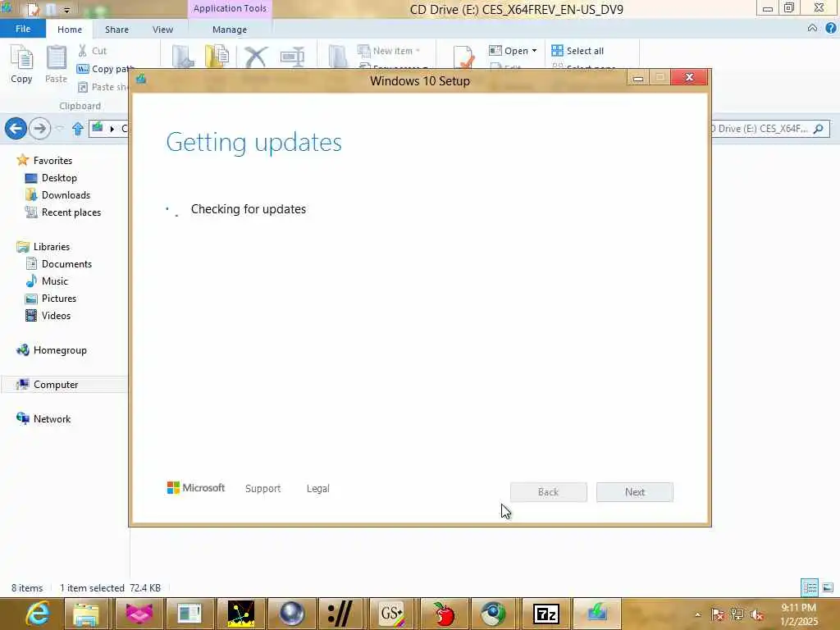Open the Action Center flag tray icon
Viewport: 840px width, 630px height.
click(x=717, y=614)
